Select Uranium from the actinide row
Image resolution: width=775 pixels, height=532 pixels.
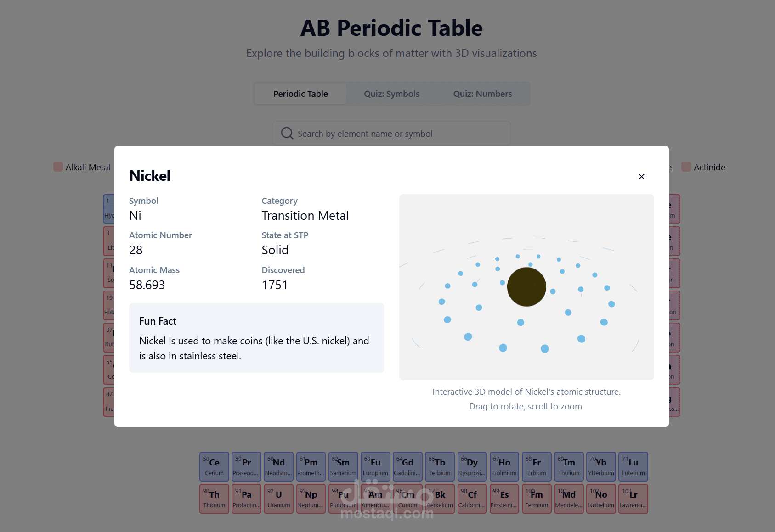click(278, 498)
